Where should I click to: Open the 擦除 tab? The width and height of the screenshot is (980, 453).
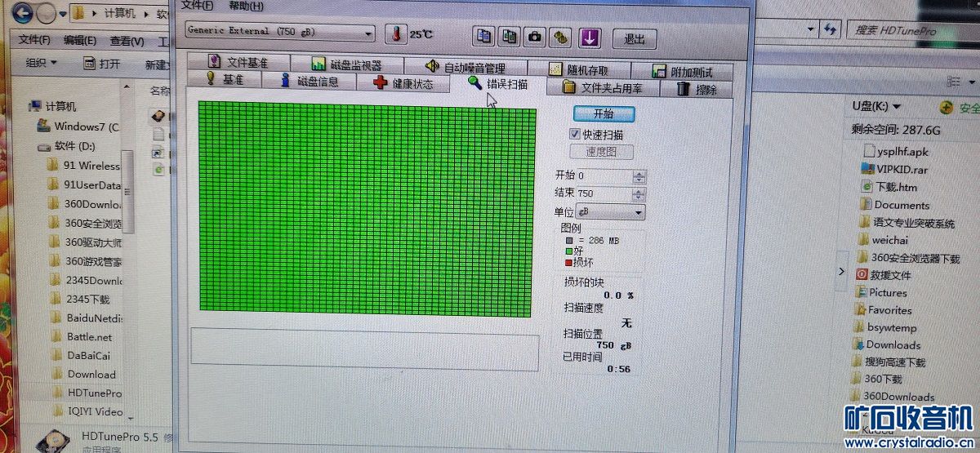click(697, 89)
